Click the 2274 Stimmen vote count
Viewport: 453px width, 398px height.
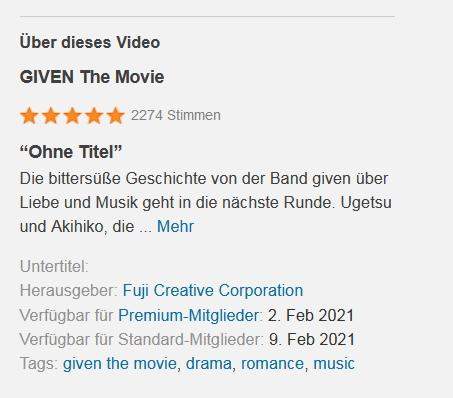pyautogui.click(x=176, y=115)
